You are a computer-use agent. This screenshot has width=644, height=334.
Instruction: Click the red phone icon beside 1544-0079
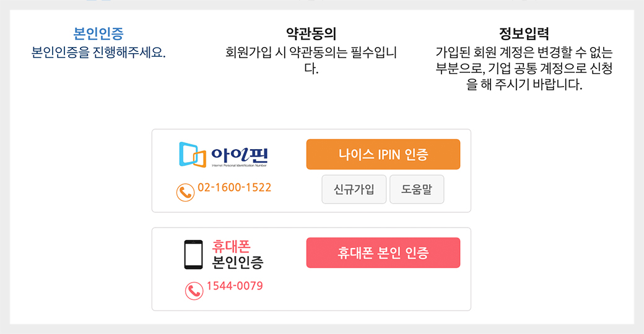(194, 290)
